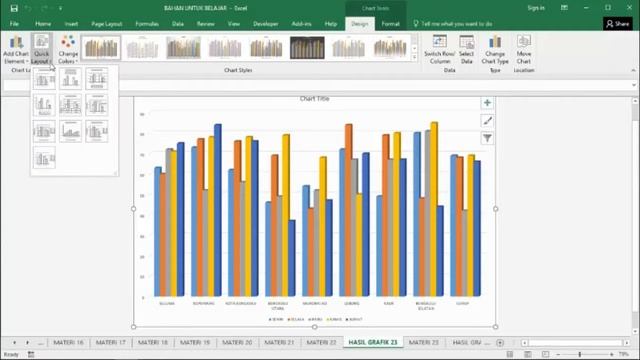Screen dimensions: 640x360
Task: Open Add Chart Element dropdown
Action: coord(16,49)
